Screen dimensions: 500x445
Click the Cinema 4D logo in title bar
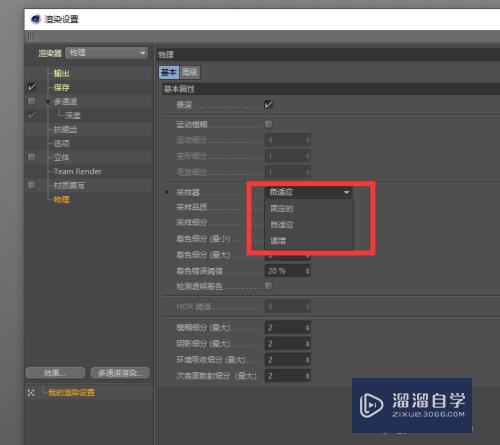(36, 19)
